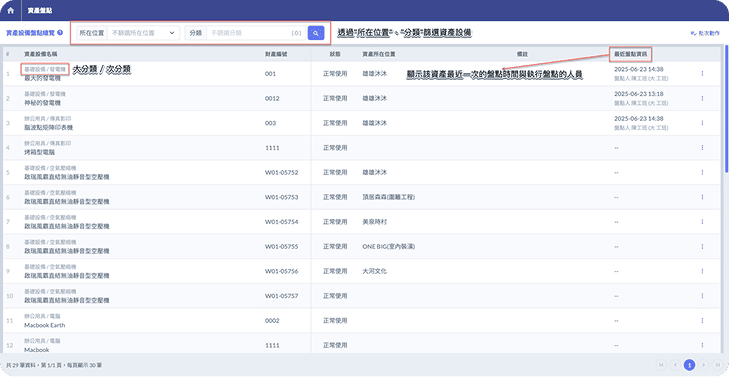
Task: Open row menu for asset W01-05754
Action: [x=702, y=222]
